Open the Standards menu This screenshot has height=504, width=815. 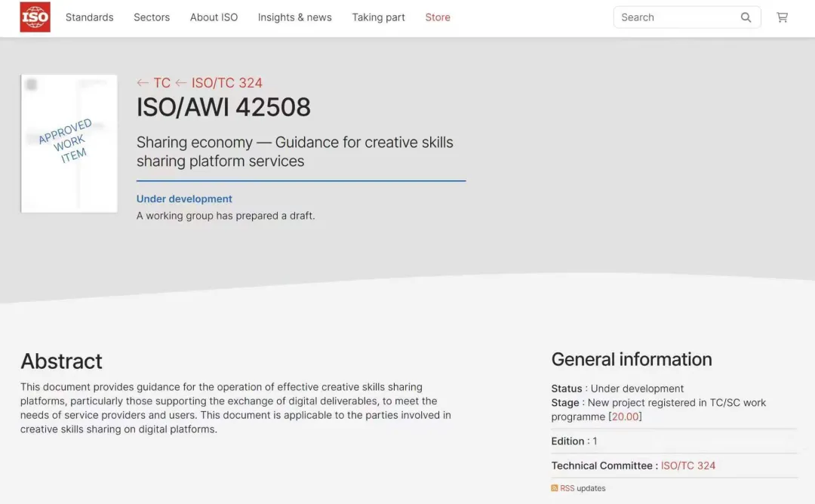tap(89, 17)
